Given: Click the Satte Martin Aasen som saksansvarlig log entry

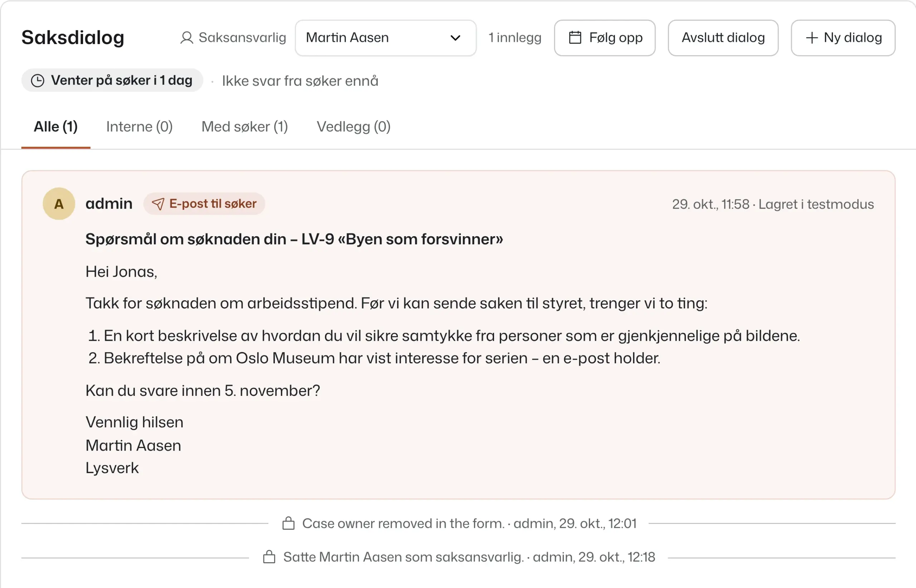Looking at the screenshot, I should point(459,557).
